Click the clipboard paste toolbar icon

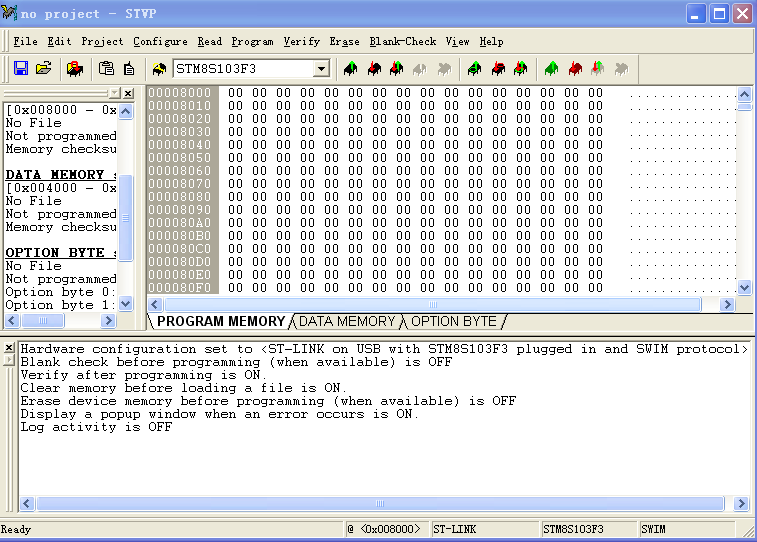coord(105,69)
